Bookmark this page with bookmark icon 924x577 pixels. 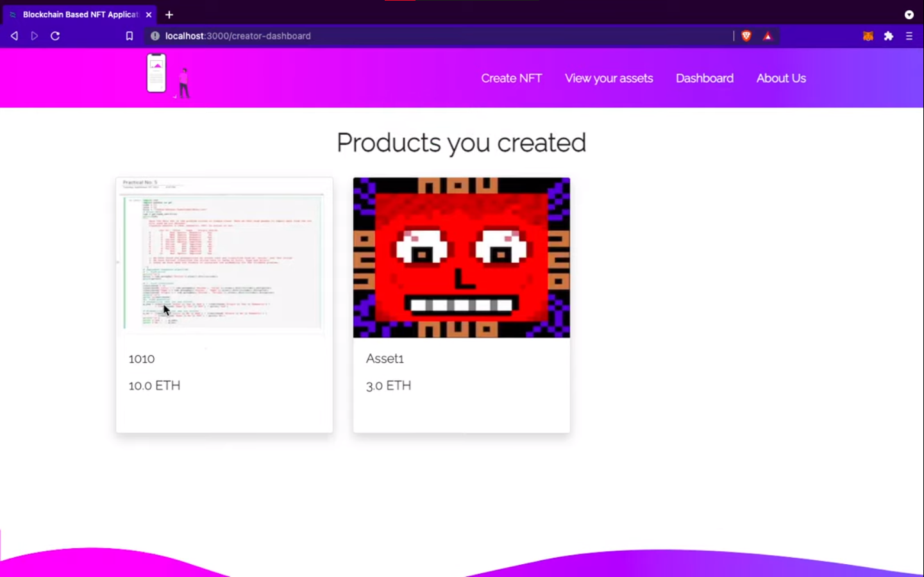[x=130, y=36]
